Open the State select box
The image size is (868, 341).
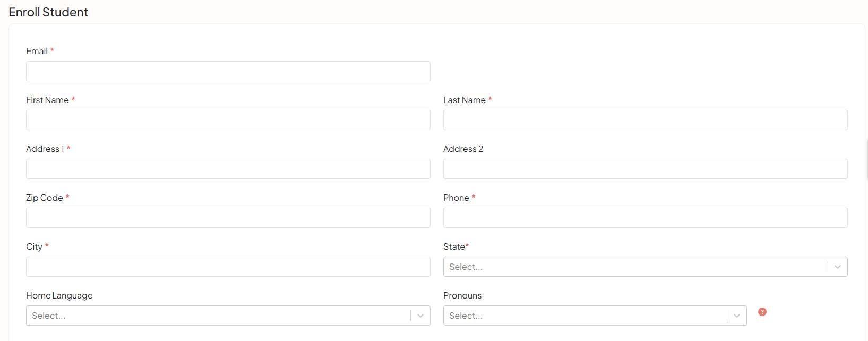click(x=646, y=267)
